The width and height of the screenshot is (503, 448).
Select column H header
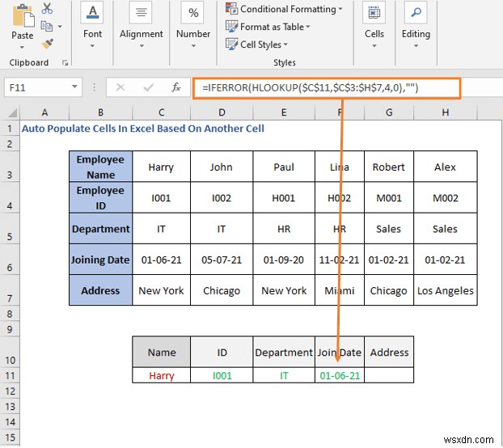pyautogui.click(x=446, y=112)
